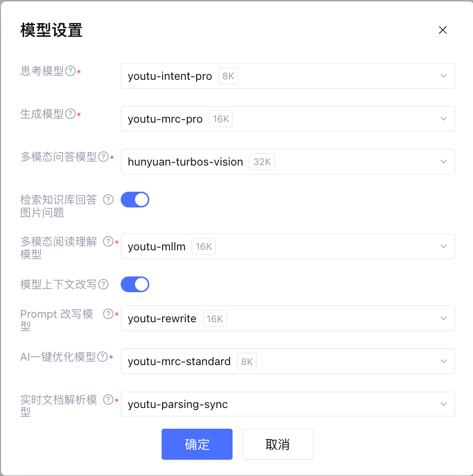
Task: Click help icon next to 多模态问答模型
Action: pos(103,157)
